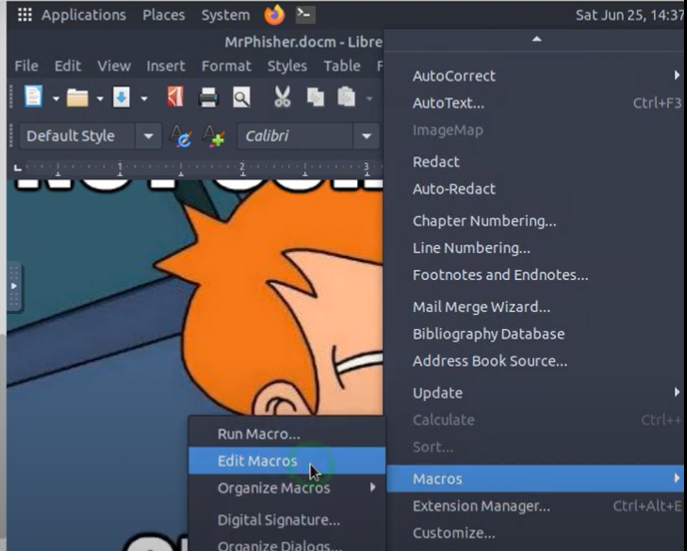Launch Mail Merge Wizard...

(535, 307)
